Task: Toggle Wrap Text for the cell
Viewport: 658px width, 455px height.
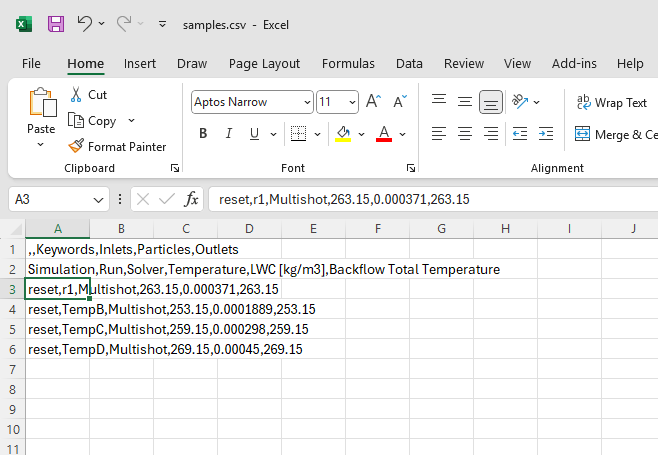Action: (x=612, y=102)
